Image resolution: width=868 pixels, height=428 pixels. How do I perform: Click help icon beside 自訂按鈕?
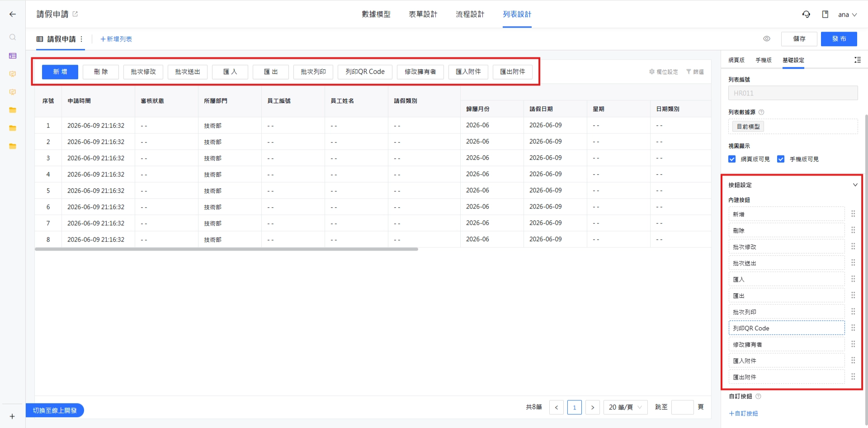(x=759, y=396)
